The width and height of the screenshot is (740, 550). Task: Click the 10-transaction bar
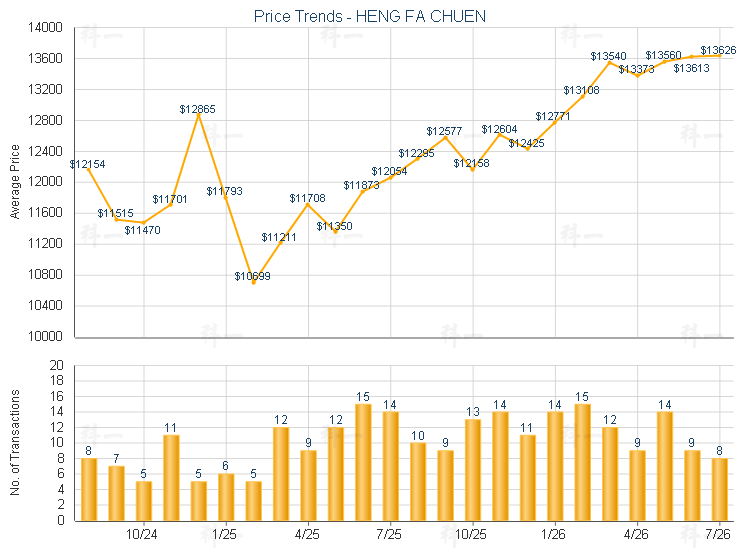pyautogui.click(x=418, y=482)
